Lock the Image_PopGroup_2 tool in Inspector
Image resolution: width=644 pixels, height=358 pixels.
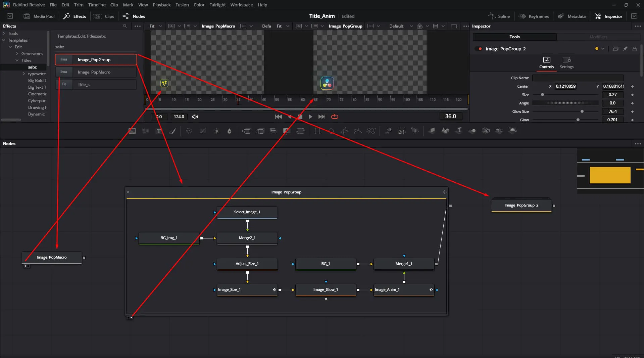634,49
